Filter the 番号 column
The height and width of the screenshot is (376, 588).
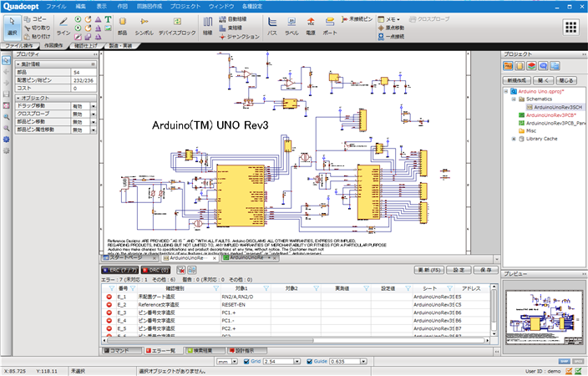(x=132, y=288)
